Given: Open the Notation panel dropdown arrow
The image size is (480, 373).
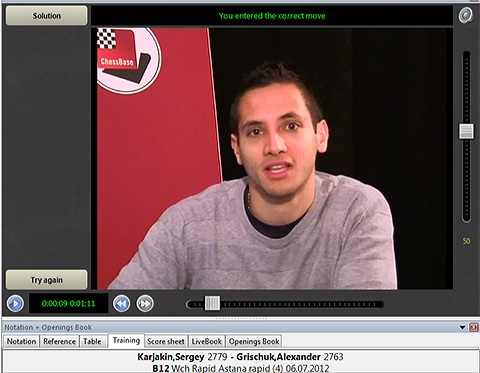Looking at the screenshot, I should pos(462,327).
